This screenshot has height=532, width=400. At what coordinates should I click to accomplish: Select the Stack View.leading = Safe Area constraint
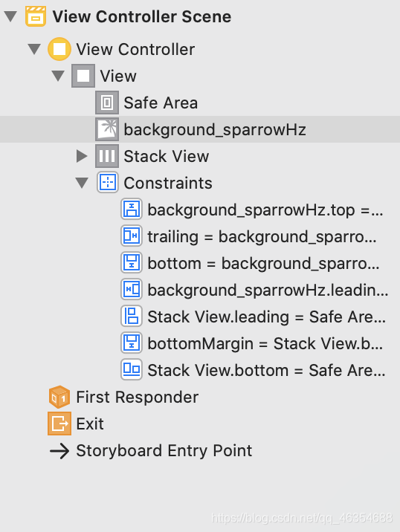click(253, 317)
